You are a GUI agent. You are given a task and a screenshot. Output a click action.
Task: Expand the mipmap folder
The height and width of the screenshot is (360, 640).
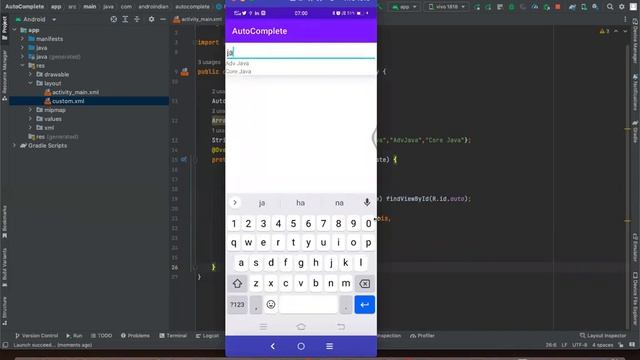[x=31, y=110]
